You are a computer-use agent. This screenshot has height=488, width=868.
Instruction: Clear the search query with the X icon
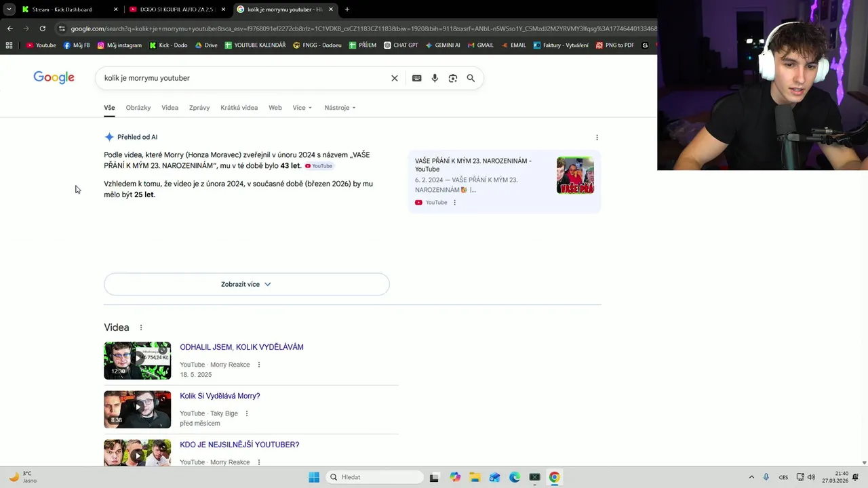pos(395,78)
